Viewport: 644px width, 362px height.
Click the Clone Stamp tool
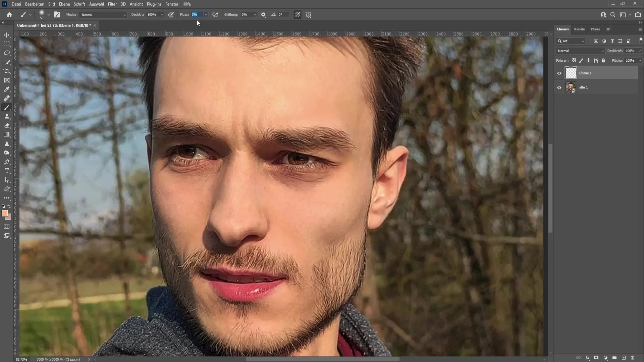coord(7,116)
